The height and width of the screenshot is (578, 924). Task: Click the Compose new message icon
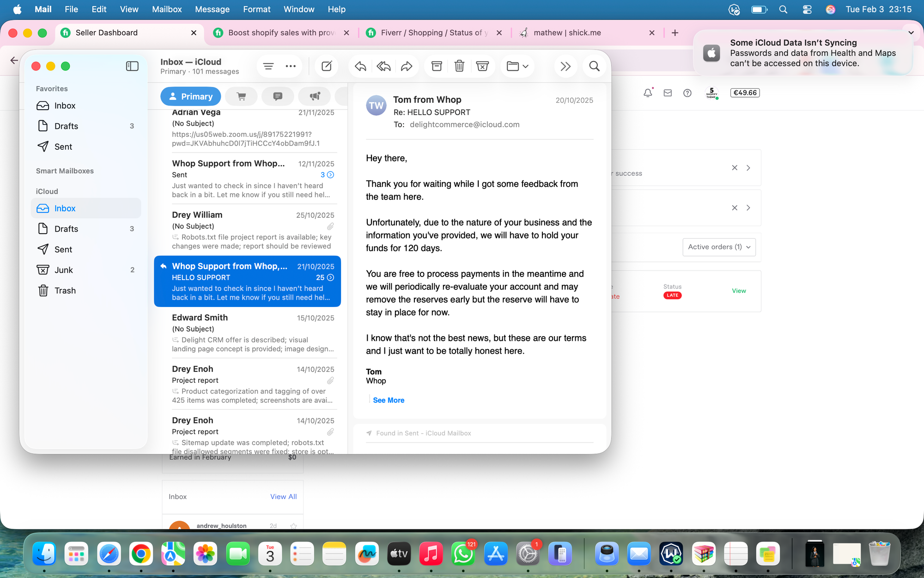click(x=327, y=66)
